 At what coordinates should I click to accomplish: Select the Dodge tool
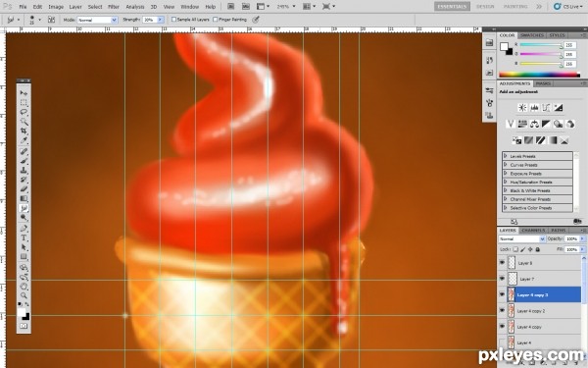[24, 218]
